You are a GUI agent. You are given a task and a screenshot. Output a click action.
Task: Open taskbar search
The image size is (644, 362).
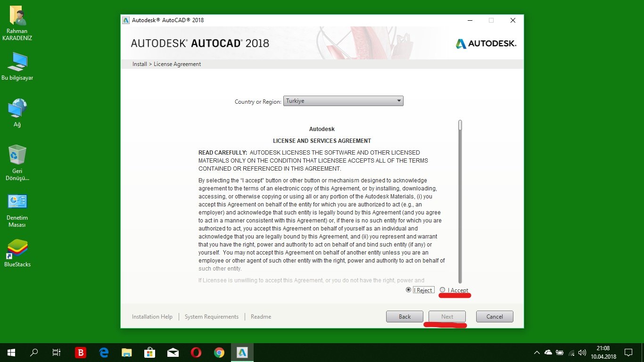pyautogui.click(x=34, y=353)
